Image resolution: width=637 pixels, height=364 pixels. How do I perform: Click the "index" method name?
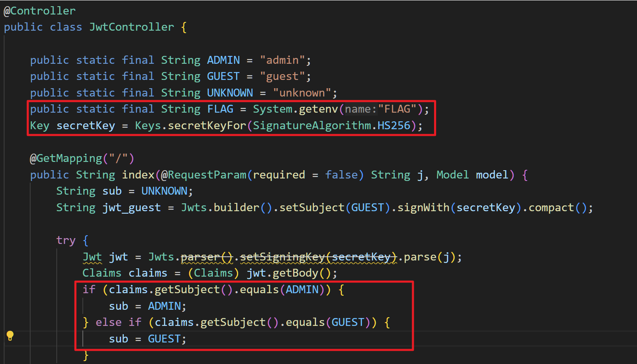138,175
